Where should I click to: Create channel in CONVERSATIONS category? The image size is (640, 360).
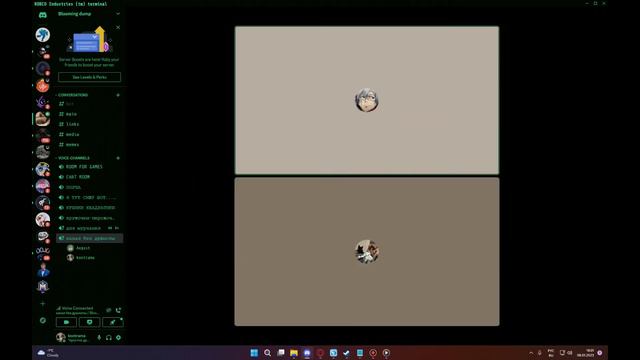(118, 95)
